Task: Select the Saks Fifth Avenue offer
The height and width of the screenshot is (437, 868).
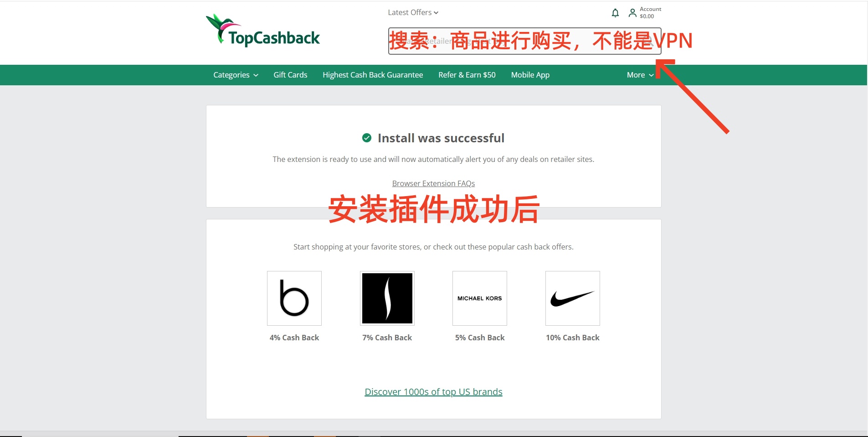Action: click(x=387, y=298)
